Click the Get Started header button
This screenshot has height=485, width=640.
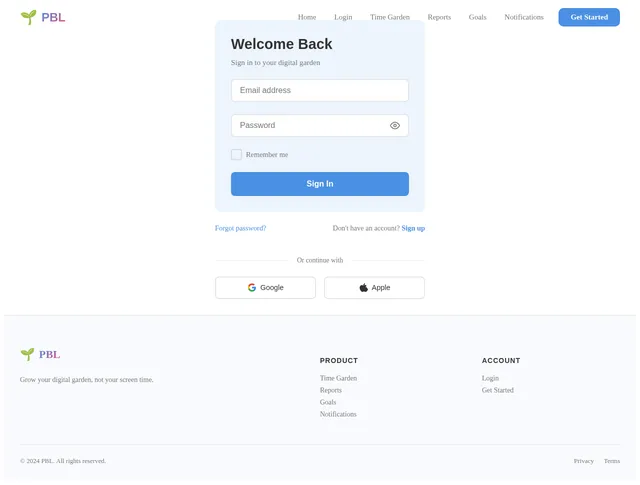click(x=589, y=17)
